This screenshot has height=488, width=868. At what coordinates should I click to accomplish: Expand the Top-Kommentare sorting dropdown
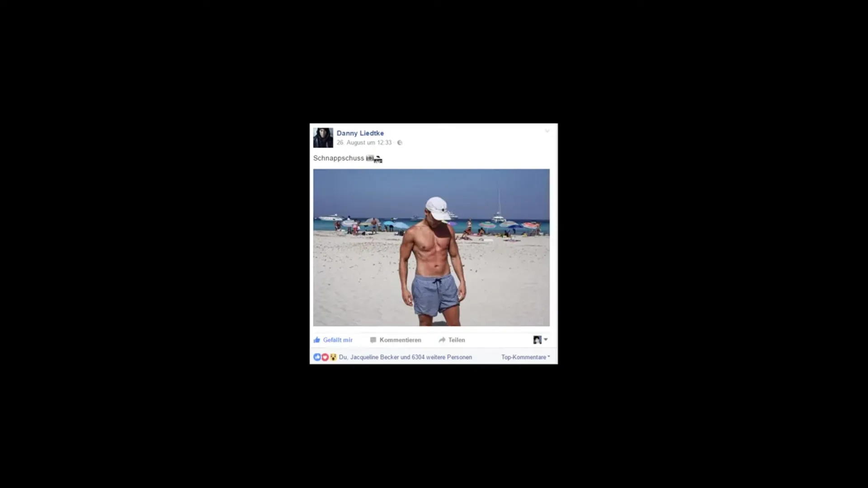coord(525,357)
